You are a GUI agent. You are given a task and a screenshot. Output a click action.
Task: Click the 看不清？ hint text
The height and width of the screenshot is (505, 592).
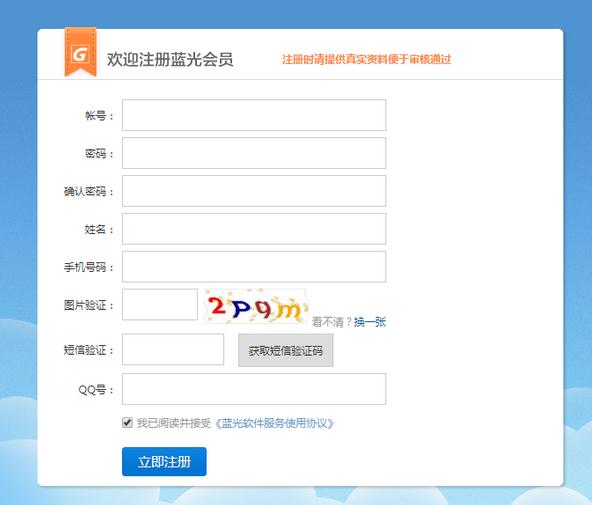pyautogui.click(x=332, y=322)
